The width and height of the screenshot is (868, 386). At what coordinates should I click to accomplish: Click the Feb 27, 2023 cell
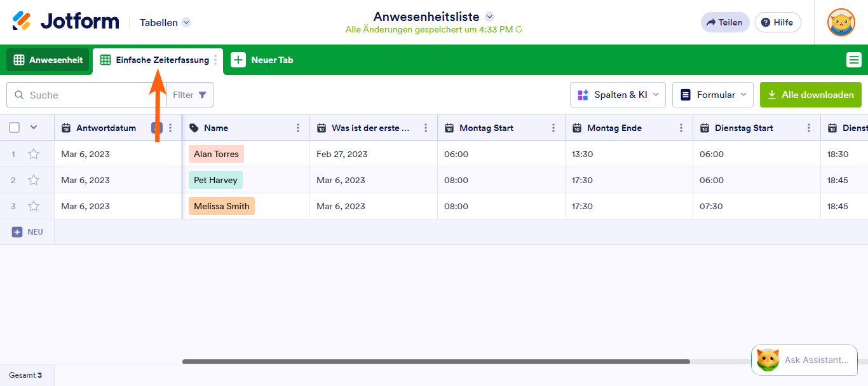click(374, 154)
